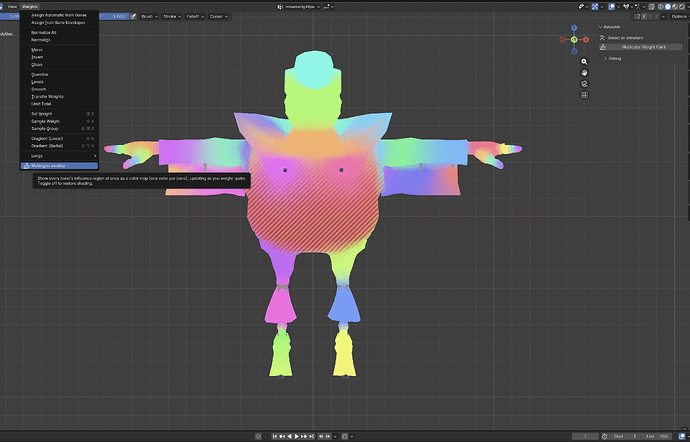This screenshot has width=690, height=442.
Task: Choose Normalize All from the Weights menu
Action: 44,32
